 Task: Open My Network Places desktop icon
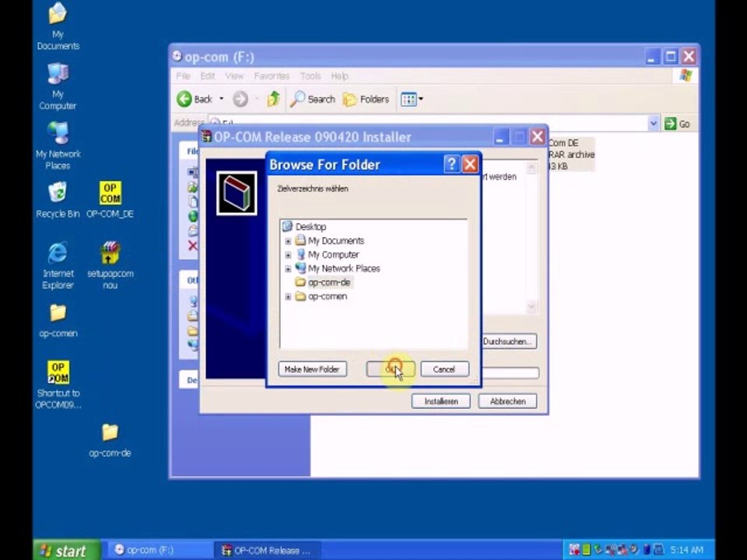tap(58, 145)
